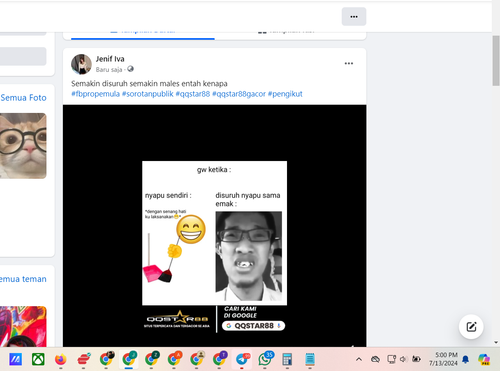Open the #qqstar88 hashtag
The width and height of the screenshot is (500, 371).
coord(193,94)
